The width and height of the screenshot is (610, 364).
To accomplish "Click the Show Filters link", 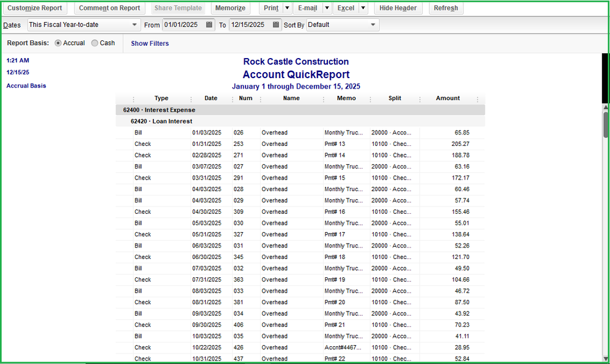I will click(x=150, y=43).
